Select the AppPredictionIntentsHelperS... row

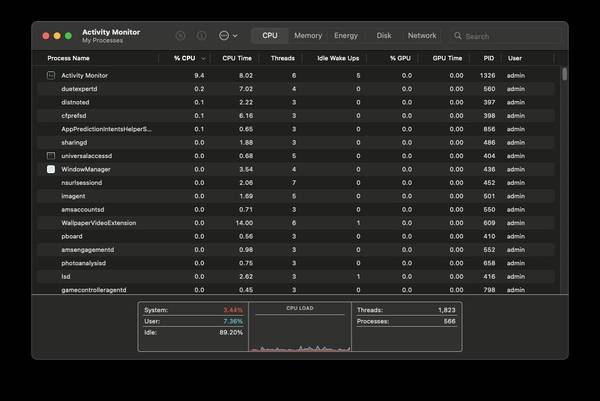click(296, 129)
